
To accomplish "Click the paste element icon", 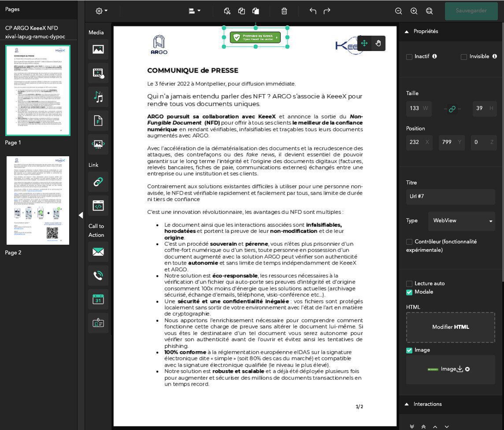I will pyautogui.click(x=256, y=11).
